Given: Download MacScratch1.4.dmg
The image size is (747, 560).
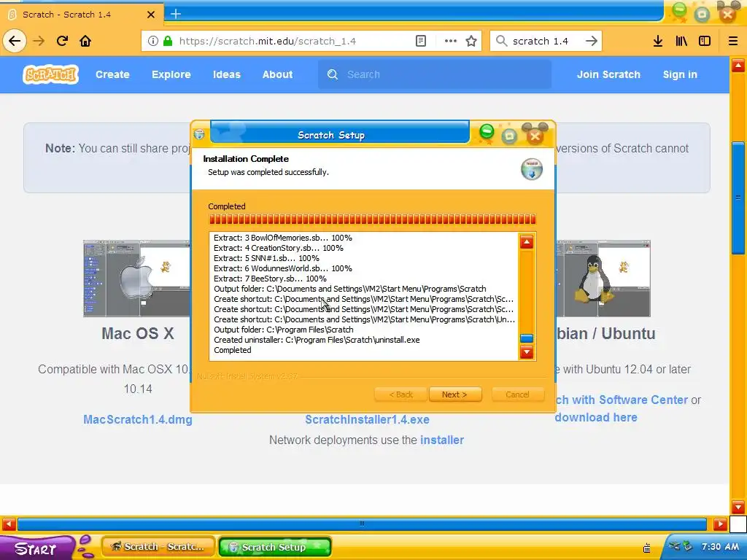Looking at the screenshot, I should pos(138,419).
